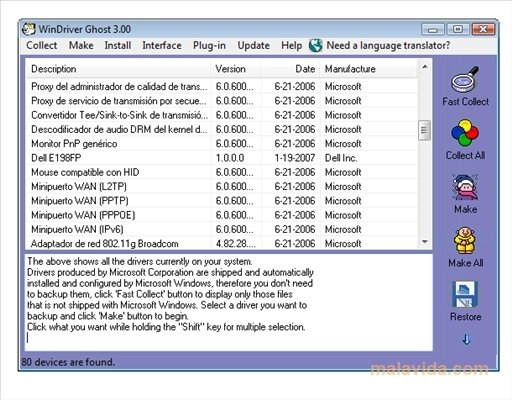
Task: Sort by the Date column header
Action: 290,69
